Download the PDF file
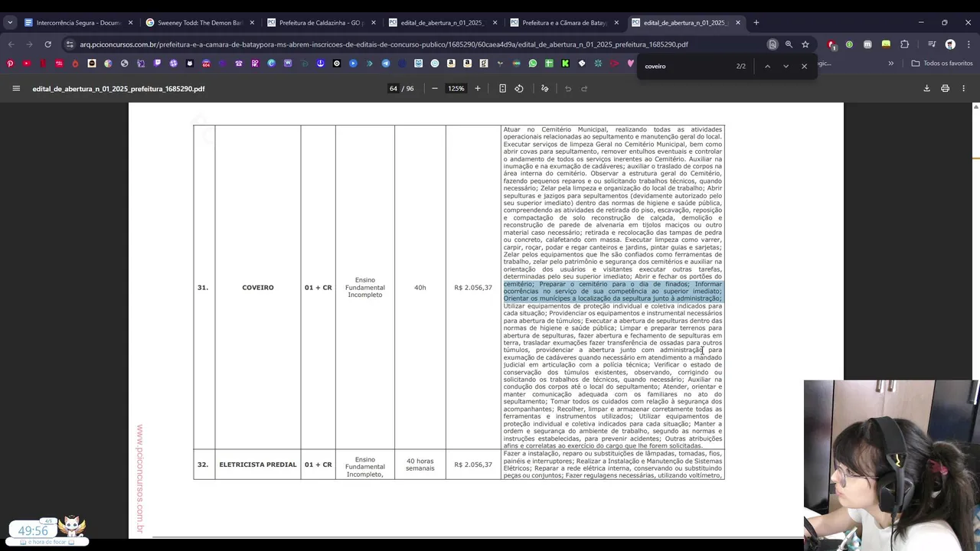The image size is (980, 551). click(x=926, y=89)
